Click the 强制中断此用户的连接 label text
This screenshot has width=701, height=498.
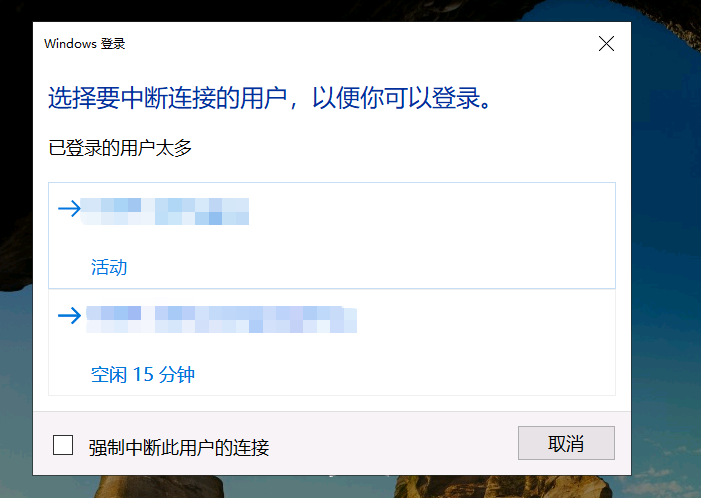point(179,447)
